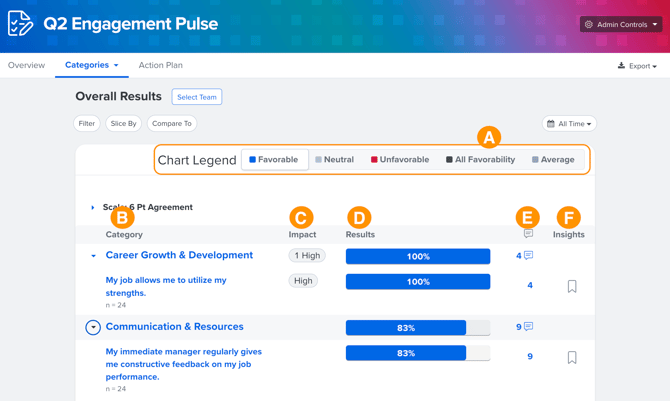This screenshot has width=670, height=401.
Task: Collapse the Communication & Resources category
Action: [x=93, y=327]
